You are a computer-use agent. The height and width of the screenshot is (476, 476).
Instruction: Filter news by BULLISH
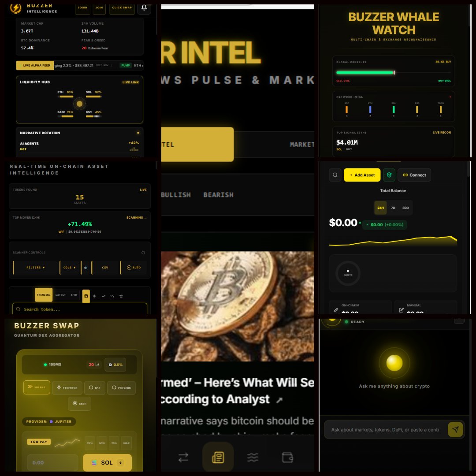pyautogui.click(x=176, y=195)
